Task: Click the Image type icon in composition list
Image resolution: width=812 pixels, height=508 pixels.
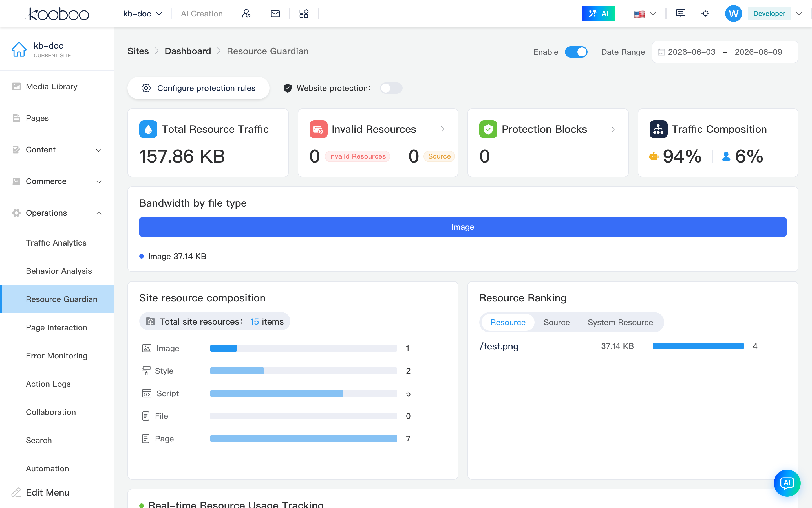Action: 147,349
